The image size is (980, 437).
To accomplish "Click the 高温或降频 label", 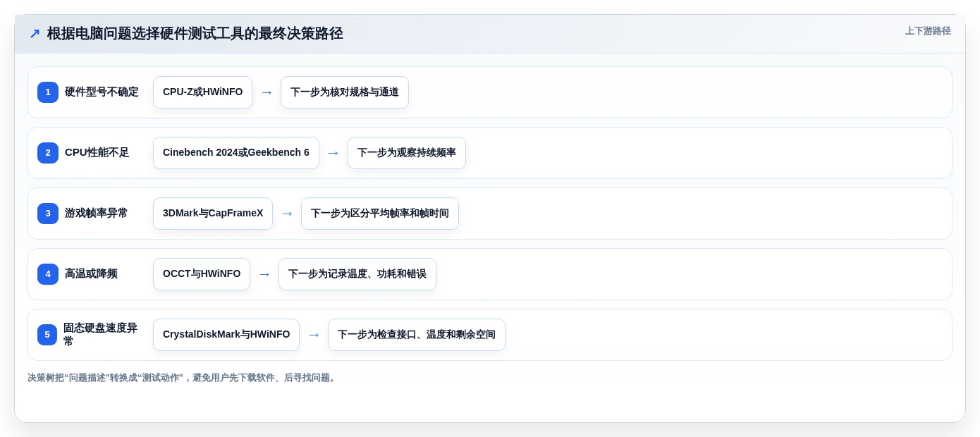I will tap(92, 274).
